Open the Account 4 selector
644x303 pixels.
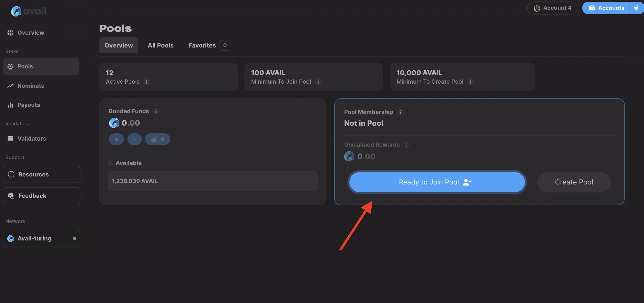pyautogui.click(x=552, y=8)
